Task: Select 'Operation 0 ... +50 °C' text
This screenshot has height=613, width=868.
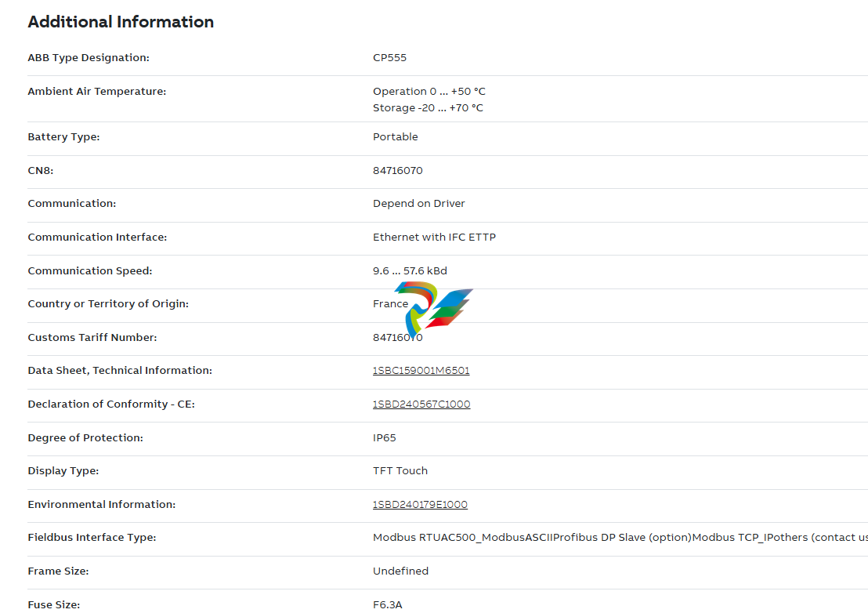Action: (429, 92)
